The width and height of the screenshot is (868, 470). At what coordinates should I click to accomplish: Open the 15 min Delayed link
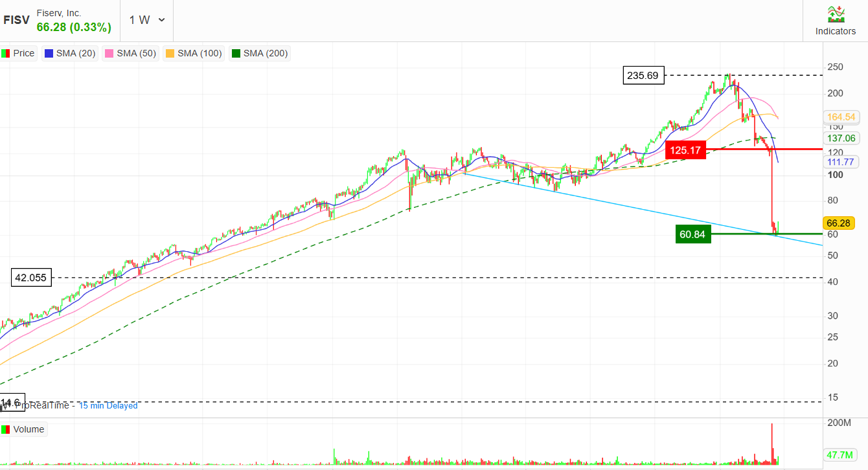tap(108, 406)
